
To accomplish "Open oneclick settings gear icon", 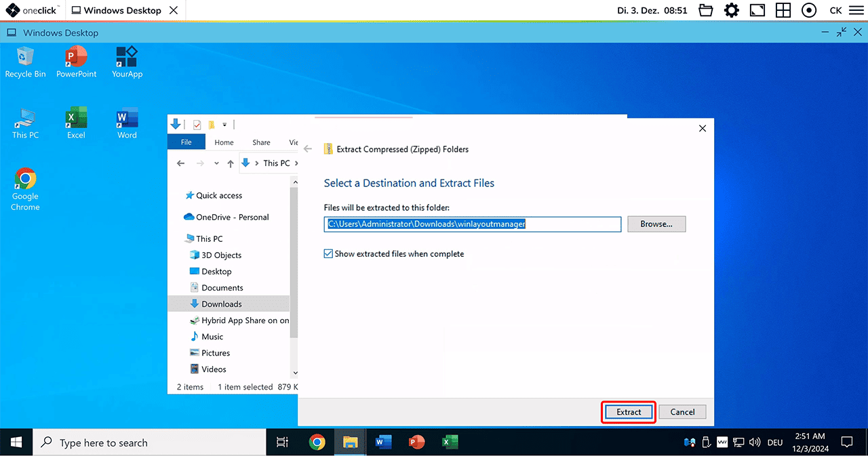I will [731, 10].
